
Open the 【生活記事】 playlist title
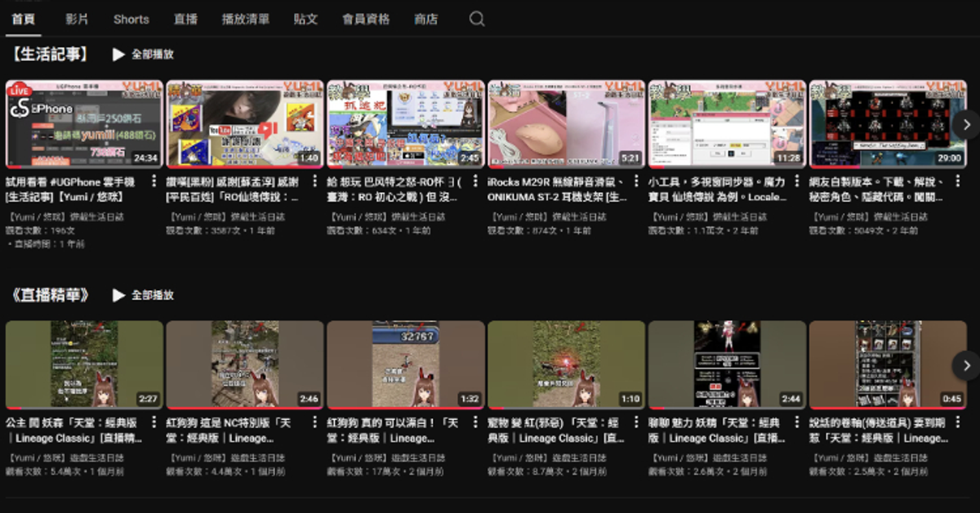[51, 54]
